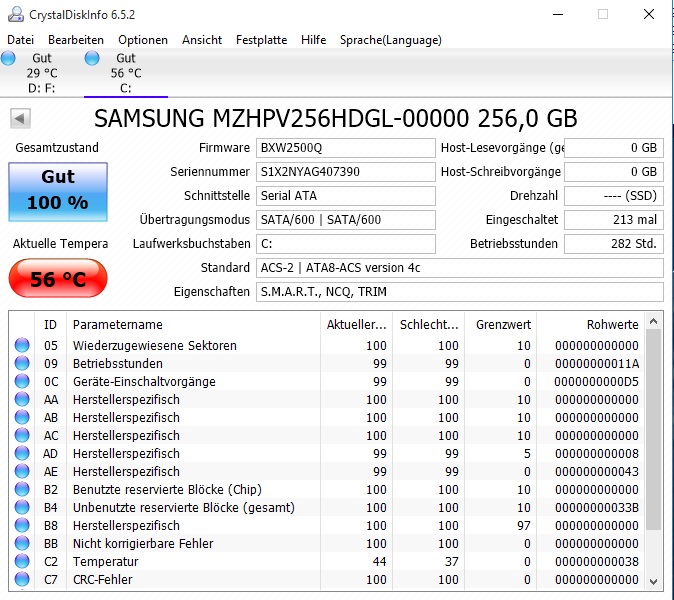Click status icon of row AE

(x=22, y=471)
